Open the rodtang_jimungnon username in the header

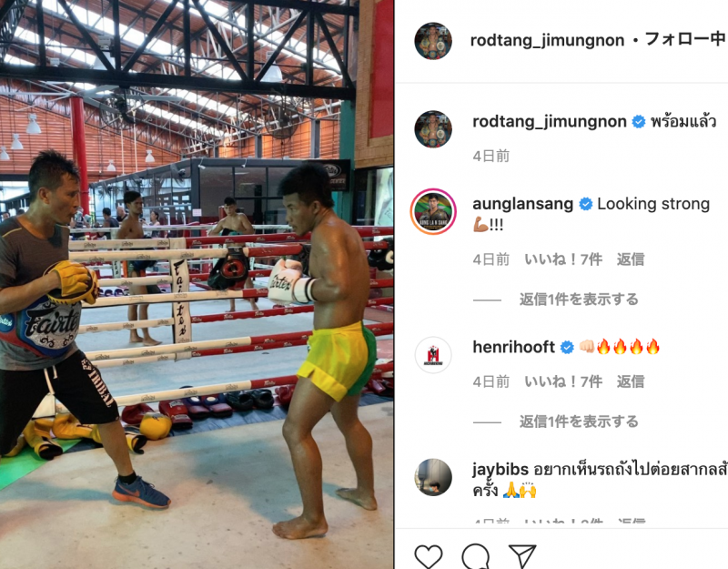pyautogui.click(x=547, y=40)
